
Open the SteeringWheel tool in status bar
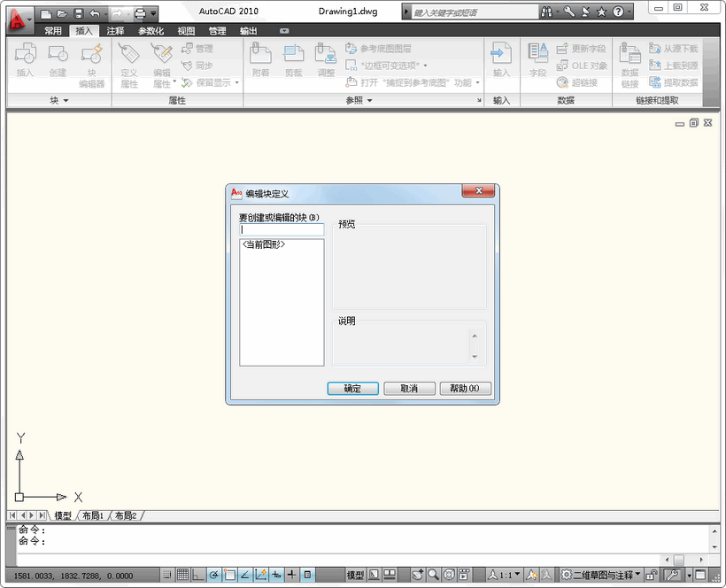click(450, 575)
